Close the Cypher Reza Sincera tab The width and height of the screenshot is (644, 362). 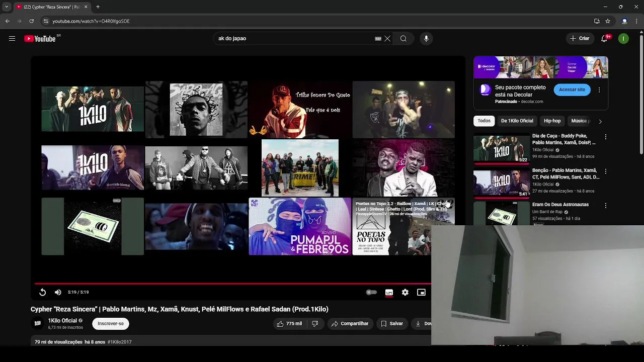click(86, 7)
